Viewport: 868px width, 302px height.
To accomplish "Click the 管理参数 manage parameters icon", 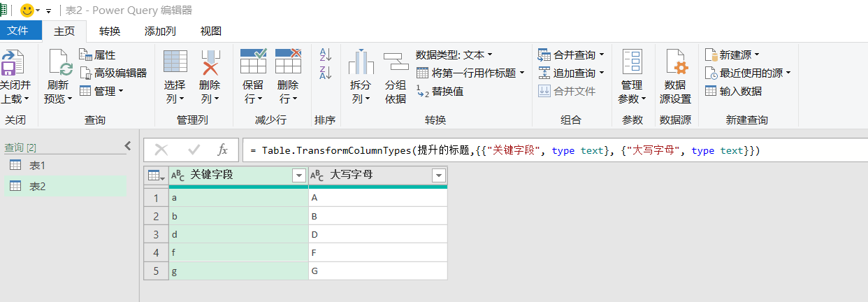I will [x=632, y=62].
